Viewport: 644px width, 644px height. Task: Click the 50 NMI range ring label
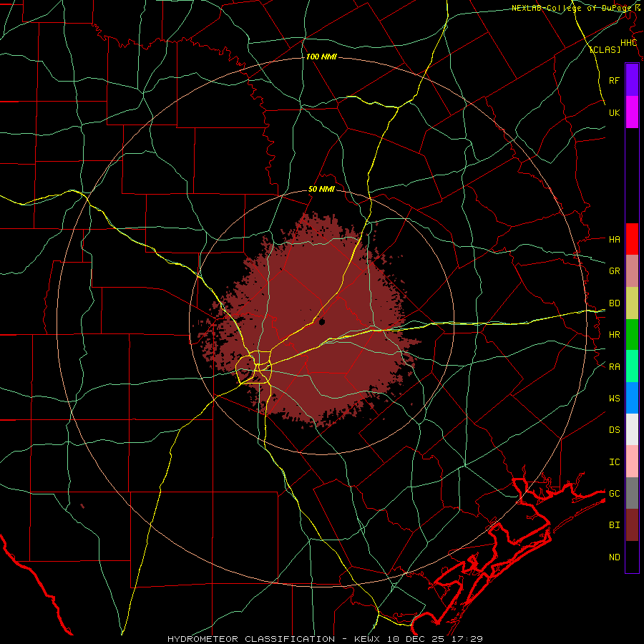tap(321, 190)
